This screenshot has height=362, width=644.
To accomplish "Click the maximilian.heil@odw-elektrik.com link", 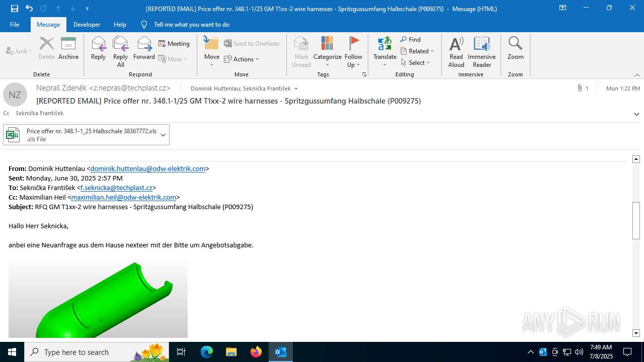I will pyautogui.click(x=124, y=198).
